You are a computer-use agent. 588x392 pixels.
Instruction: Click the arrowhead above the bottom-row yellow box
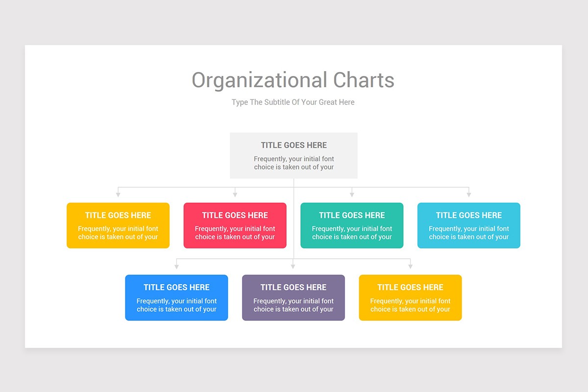pos(410,267)
